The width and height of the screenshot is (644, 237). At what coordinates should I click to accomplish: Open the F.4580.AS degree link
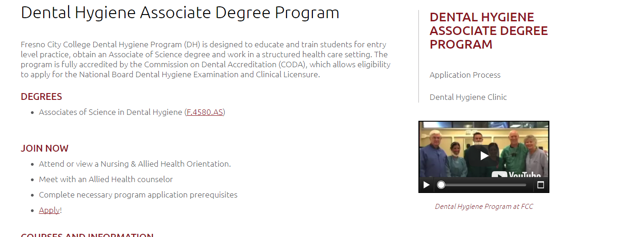pos(205,112)
